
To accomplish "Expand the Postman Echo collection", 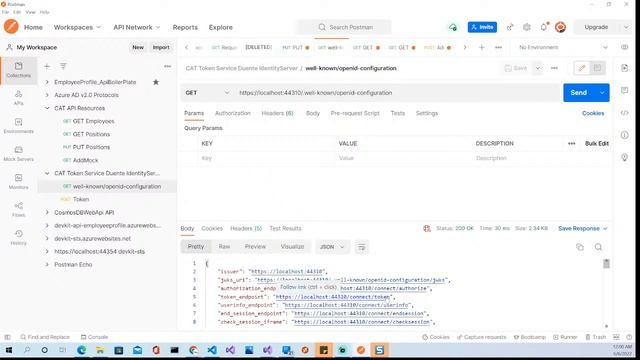I will pos(47,264).
